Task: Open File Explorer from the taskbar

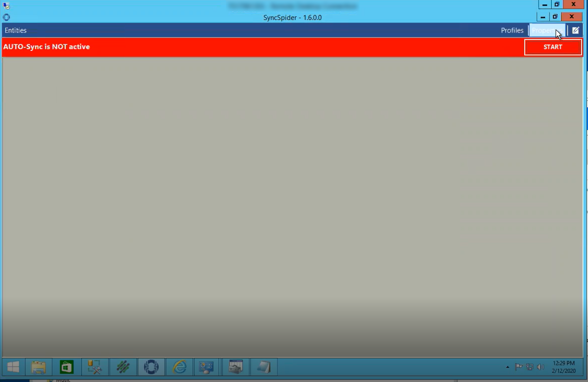Action: coord(38,367)
